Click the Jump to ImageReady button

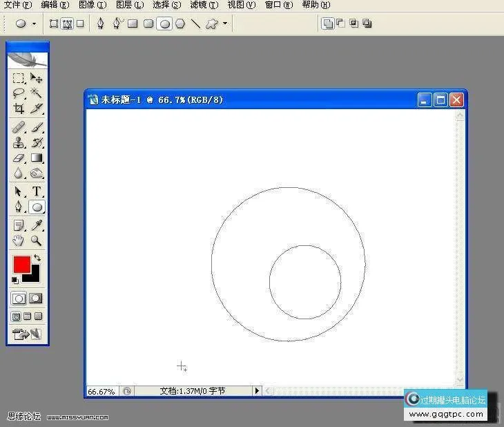(x=27, y=334)
